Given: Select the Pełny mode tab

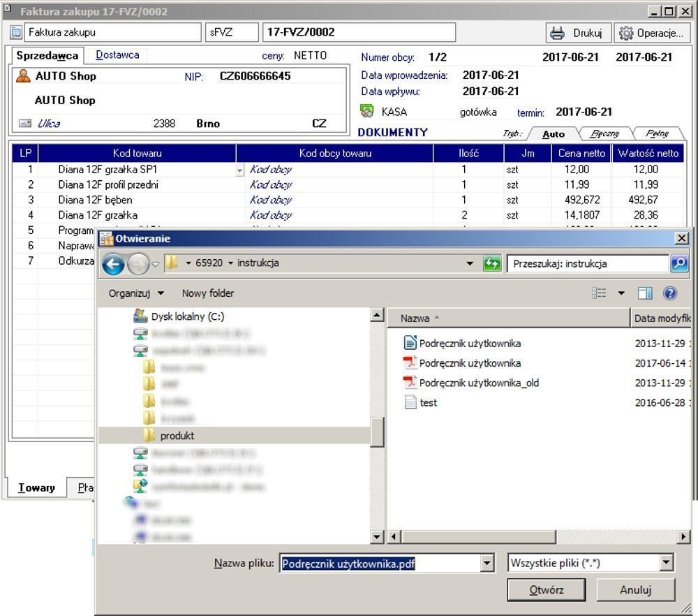Looking at the screenshot, I should pyautogui.click(x=657, y=133).
